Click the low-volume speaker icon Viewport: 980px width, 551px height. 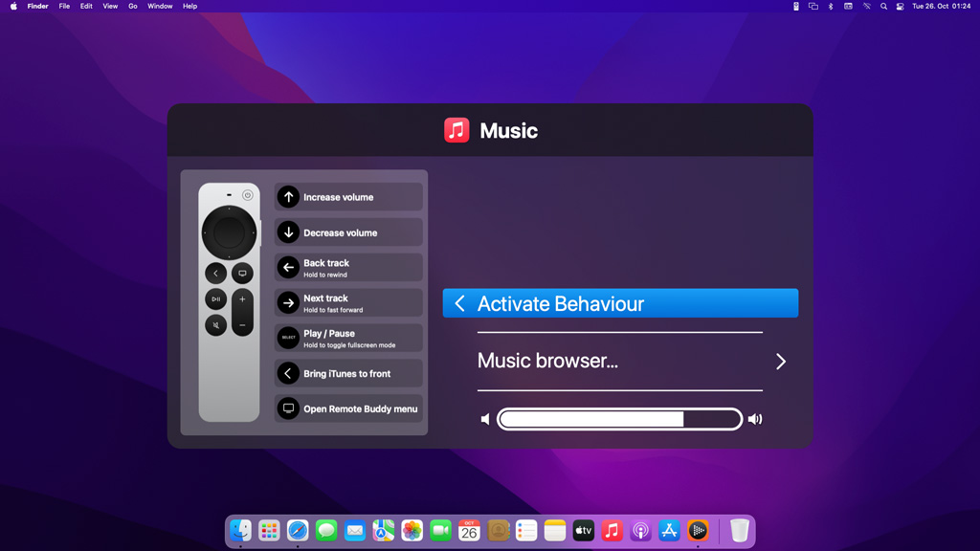[485, 419]
